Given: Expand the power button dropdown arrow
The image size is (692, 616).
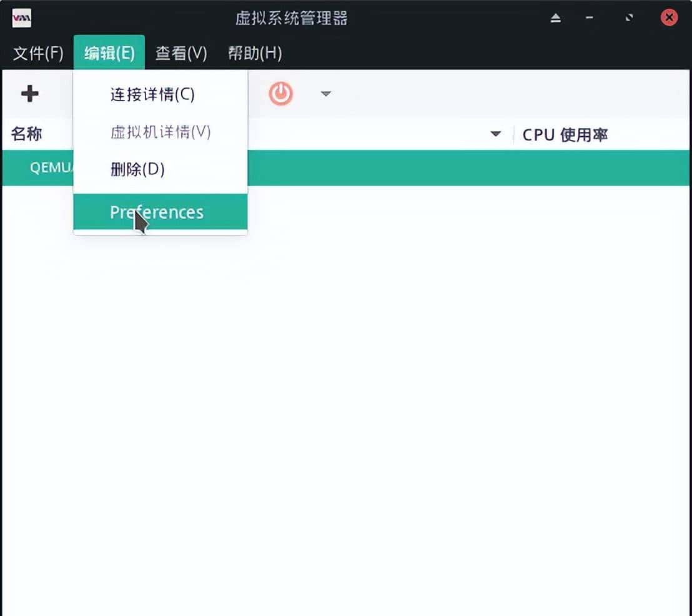Looking at the screenshot, I should tap(325, 94).
